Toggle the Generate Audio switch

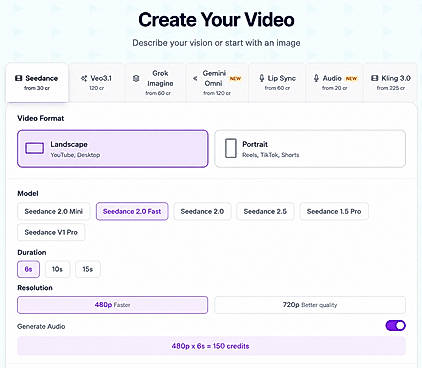pyautogui.click(x=395, y=326)
